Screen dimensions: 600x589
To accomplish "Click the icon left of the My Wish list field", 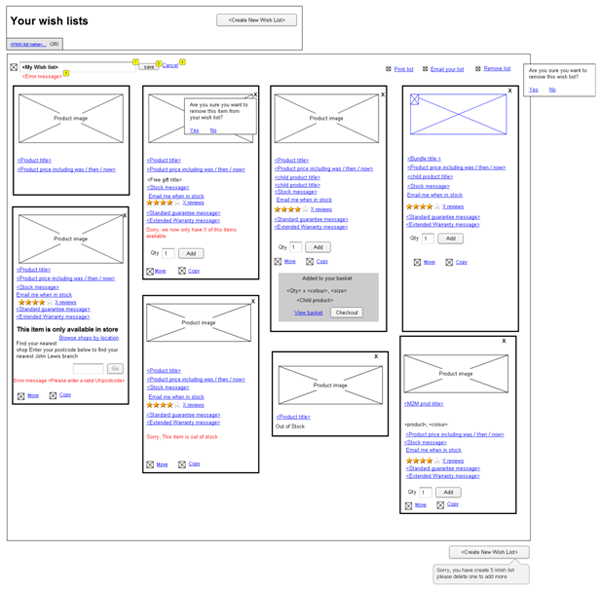I will [13, 68].
